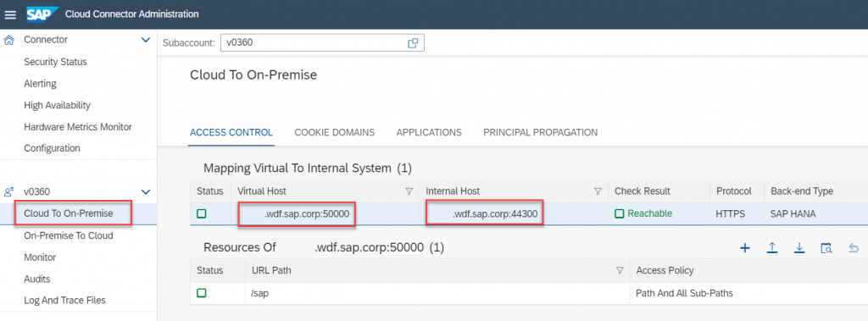Switch to the Principal Propagation tab

540,132
